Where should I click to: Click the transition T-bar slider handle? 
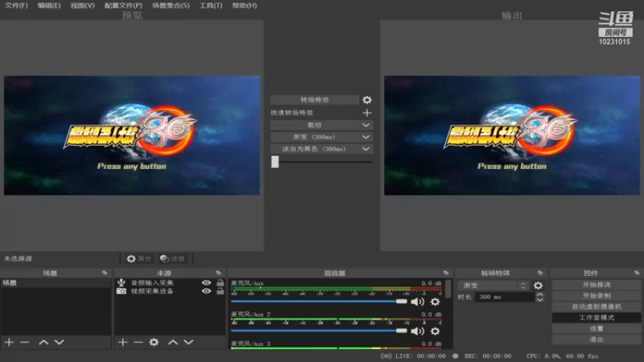pyautogui.click(x=275, y=162)
